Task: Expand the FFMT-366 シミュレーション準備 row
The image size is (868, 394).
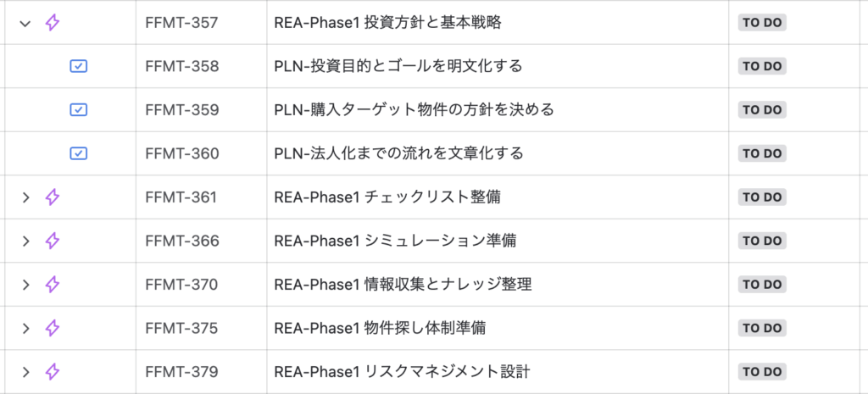Action: click(25, 241)
